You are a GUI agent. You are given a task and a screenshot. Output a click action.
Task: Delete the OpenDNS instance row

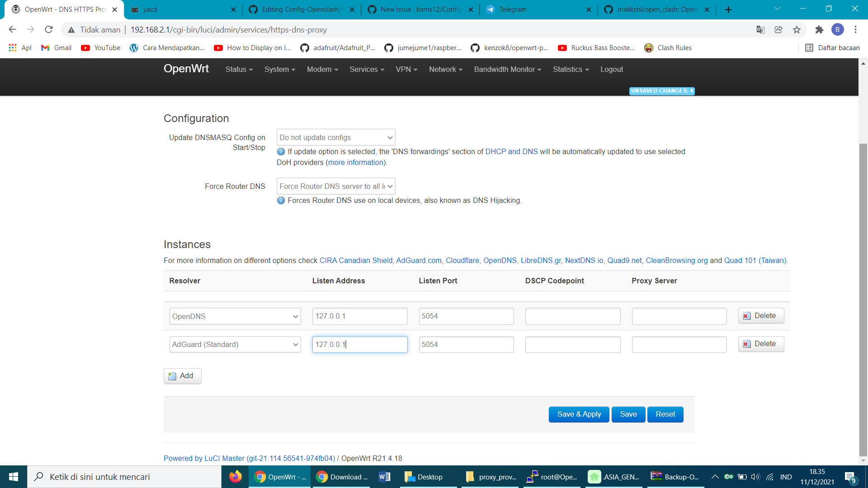coord(761,316)
